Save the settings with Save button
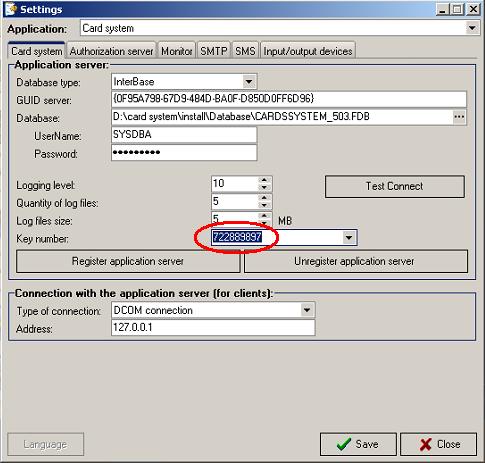The width and height of the screenshot is (485, 463). coord(358,444)
